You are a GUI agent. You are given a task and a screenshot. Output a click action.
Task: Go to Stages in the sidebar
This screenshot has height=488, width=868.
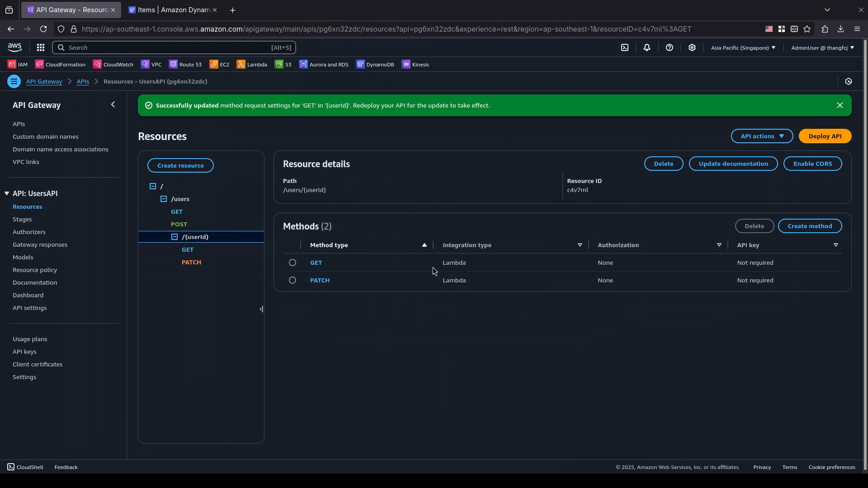click(x=22, y=219)
